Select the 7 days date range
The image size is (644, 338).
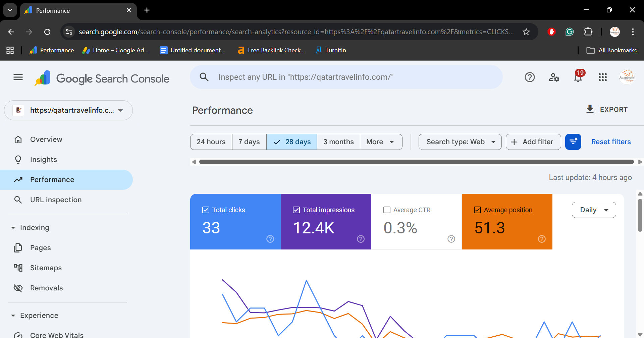[249, 142]
